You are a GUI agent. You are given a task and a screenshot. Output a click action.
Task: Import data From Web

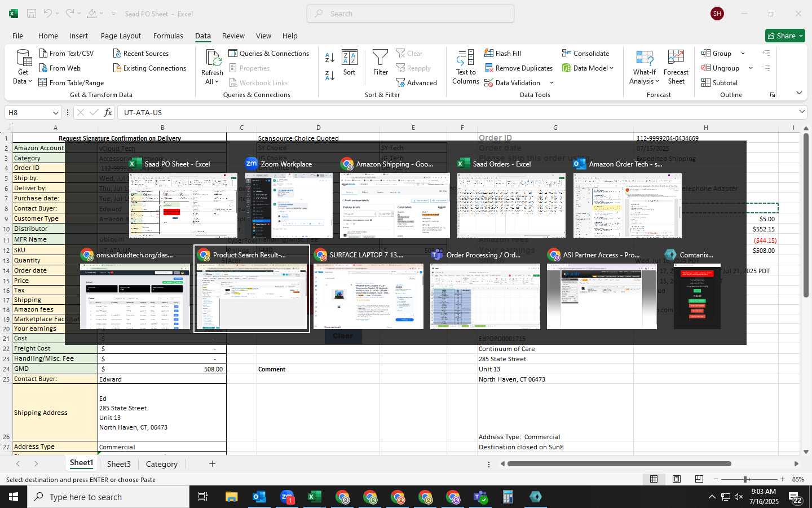tap(60, 68)
